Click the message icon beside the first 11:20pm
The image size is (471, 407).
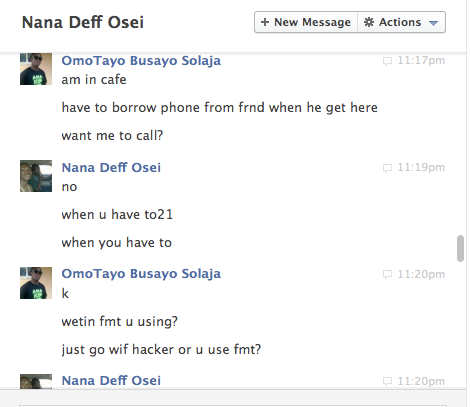[387, 274]
